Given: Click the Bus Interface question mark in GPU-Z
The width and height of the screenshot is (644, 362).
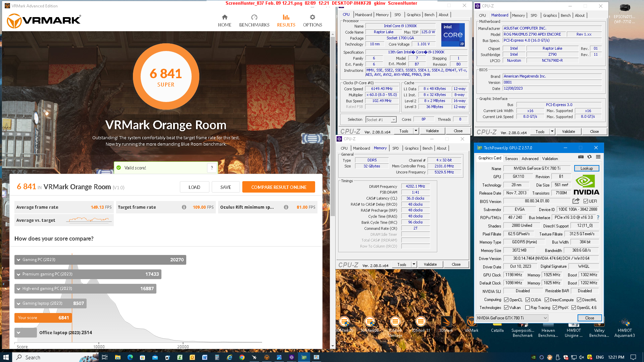Looking at the screenshot, I should click(x=598, y=217).
